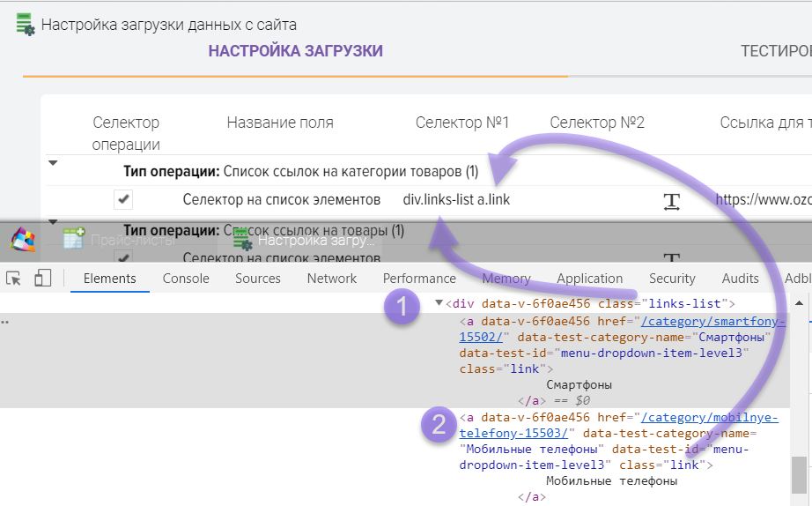The image size is (812, 506).
Task: Click the Настройка загрузки taskbar item icon
Action: coord(241,239)
